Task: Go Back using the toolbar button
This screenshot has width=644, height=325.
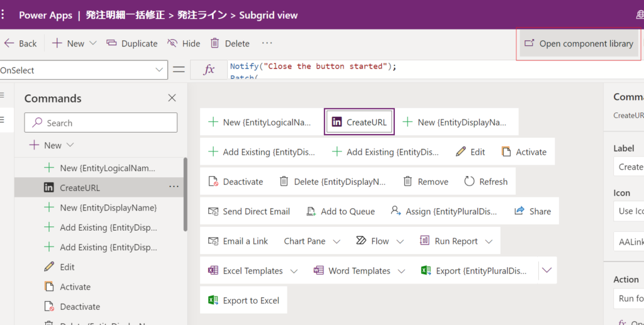Action: coord(21,43)
